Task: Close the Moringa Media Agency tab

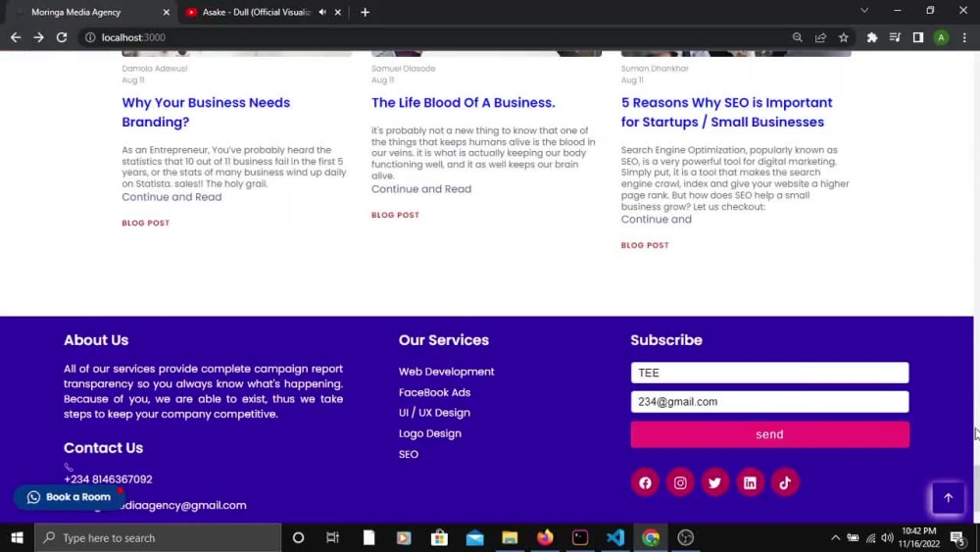Action: coord(167,12)
